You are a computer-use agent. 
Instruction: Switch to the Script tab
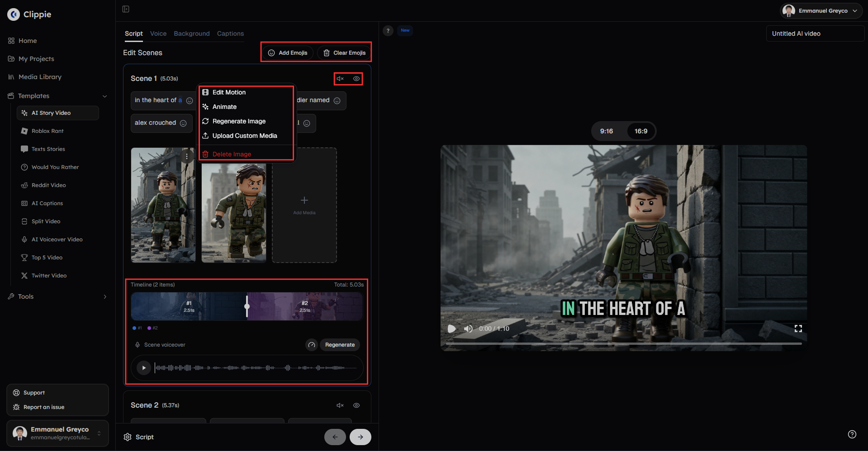pyautogui.click(x=134, y=33)
